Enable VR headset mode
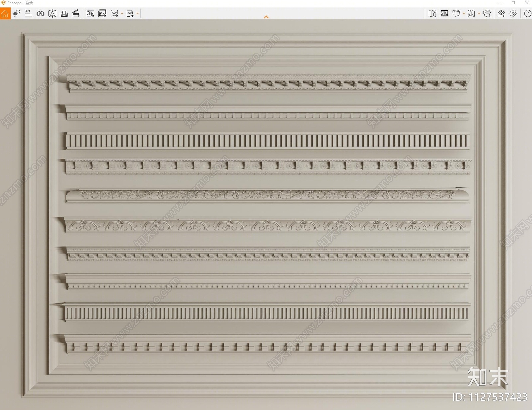Screen dimensions: 532x410 point(487,13)
